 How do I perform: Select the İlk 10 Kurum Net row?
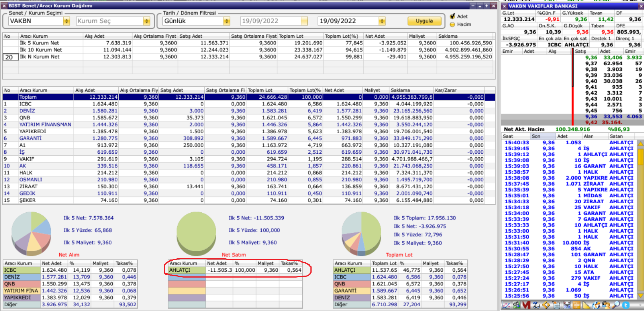[248, 50]
